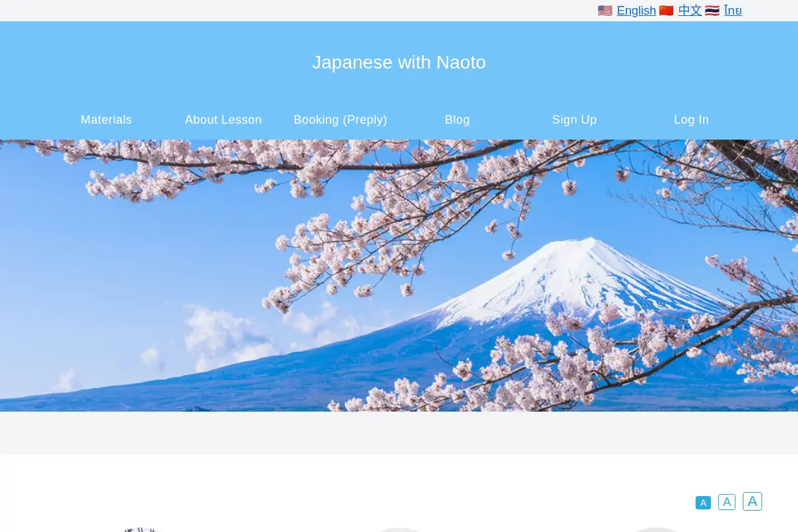Visit the Blog section
The width and height of the screenshot is (798, 532).
point(458,120)
